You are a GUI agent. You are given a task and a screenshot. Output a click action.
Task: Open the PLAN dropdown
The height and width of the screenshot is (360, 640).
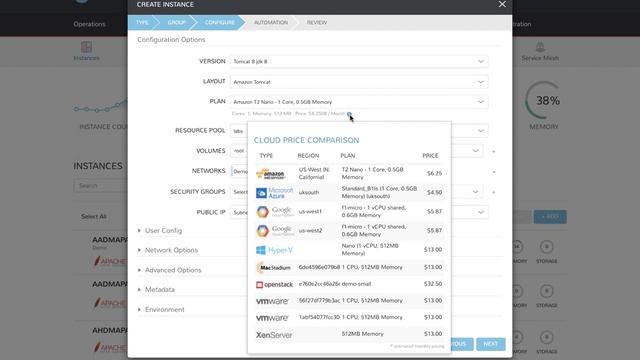click(359, 102)
